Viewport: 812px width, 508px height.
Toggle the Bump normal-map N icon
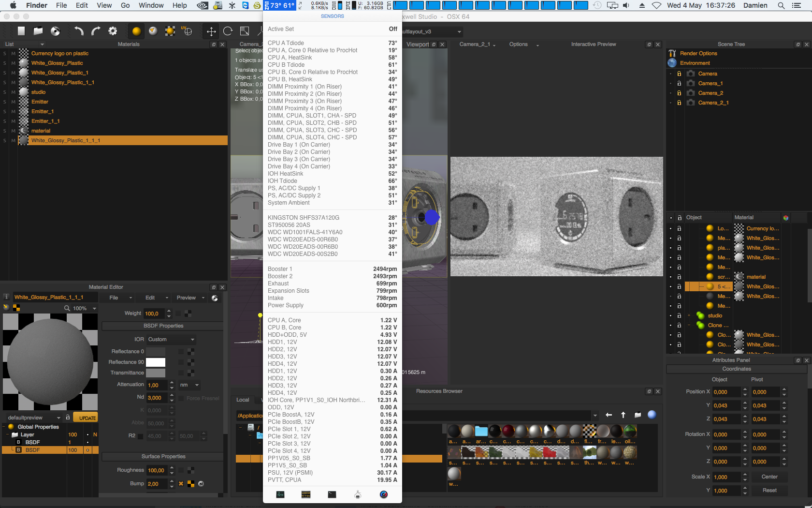tap(201, 484)
